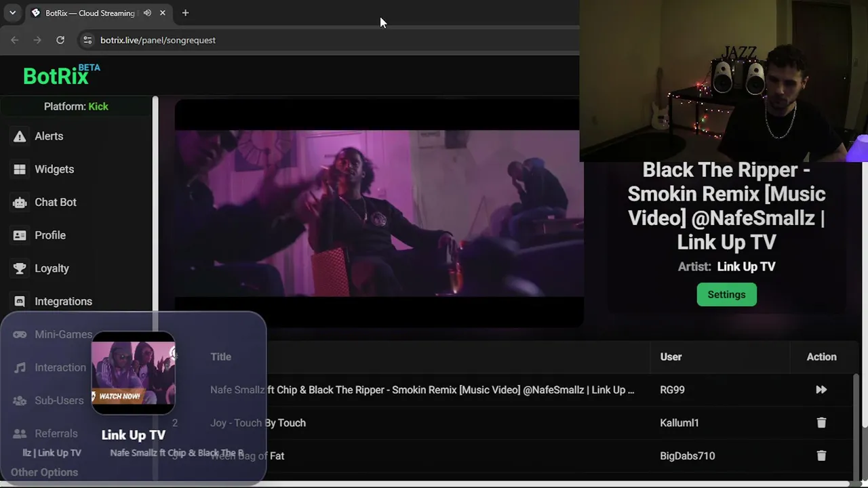This screenshot has height=488, width=868.
Task: Click the Artist Link Up TV label
Action: 726,266
